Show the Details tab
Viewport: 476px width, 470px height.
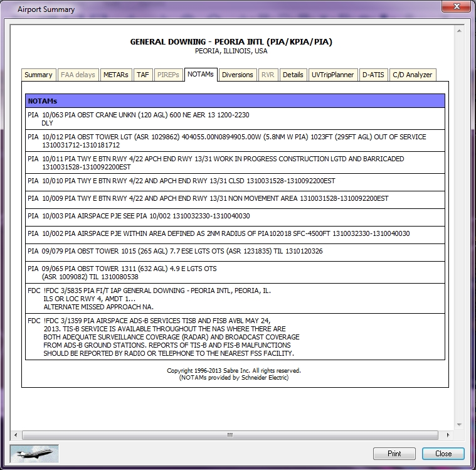point(293,75)
